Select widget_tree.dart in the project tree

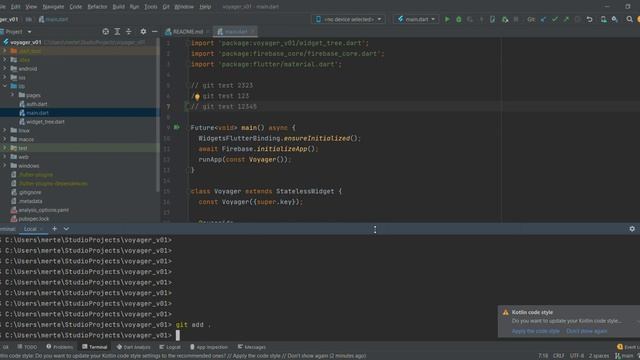(45, 122)
